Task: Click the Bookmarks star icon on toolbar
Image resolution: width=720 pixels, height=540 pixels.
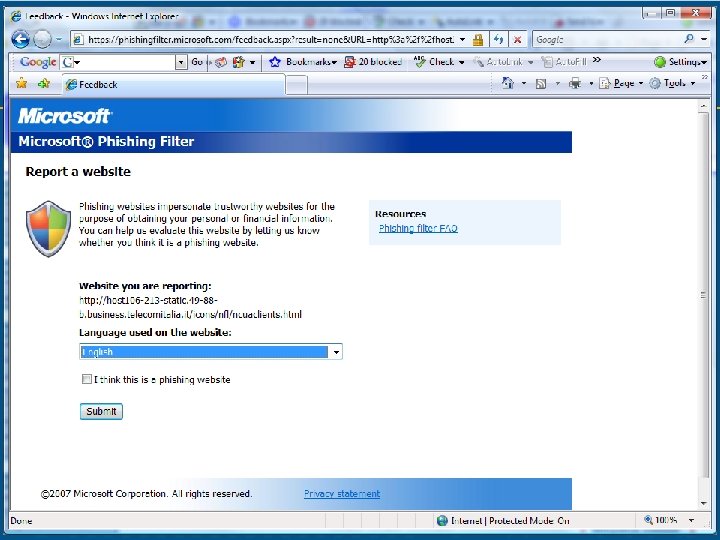Action: [x=275, y=62]
